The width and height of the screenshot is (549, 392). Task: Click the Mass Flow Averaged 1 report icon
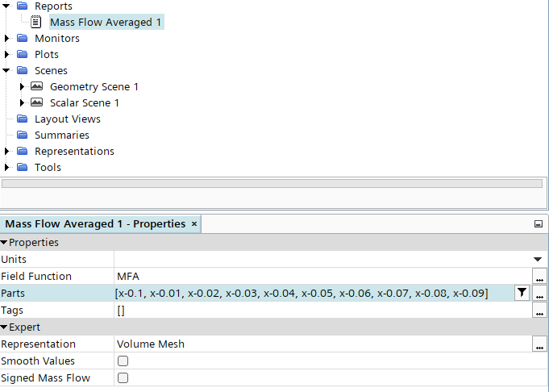[x=36, y=23]
